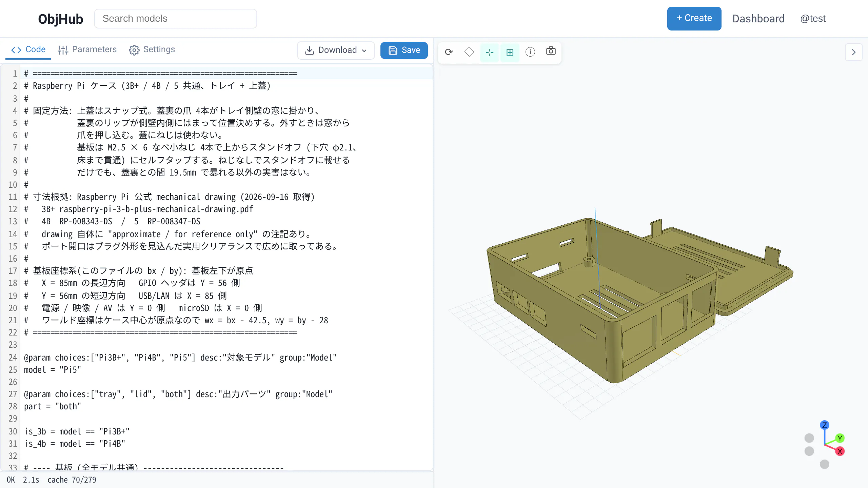Screen dimensions: 868x488
Task: Click the reset view rotate icon
Action: pyautogui.click(x=449, y=52)
